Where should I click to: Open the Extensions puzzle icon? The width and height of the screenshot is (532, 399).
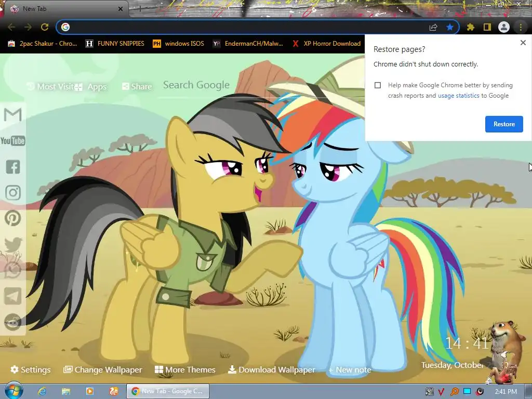pyautogui.click(x=471, y=27)
